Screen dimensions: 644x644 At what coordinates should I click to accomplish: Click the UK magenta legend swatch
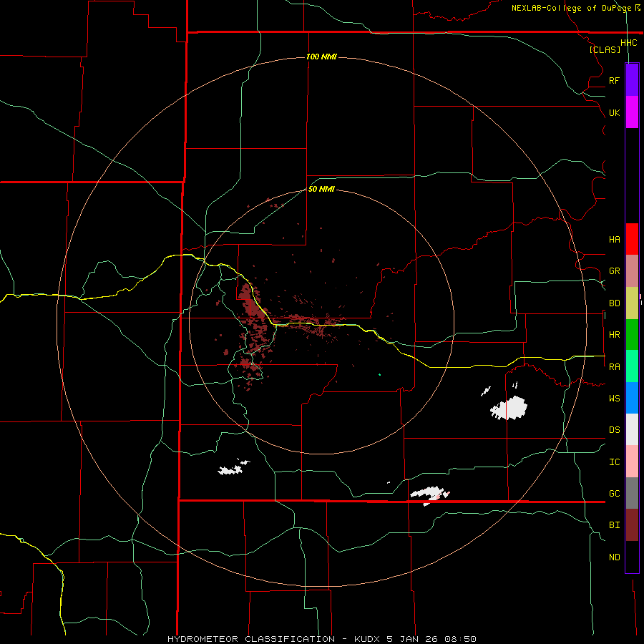[x=632, y=112]
